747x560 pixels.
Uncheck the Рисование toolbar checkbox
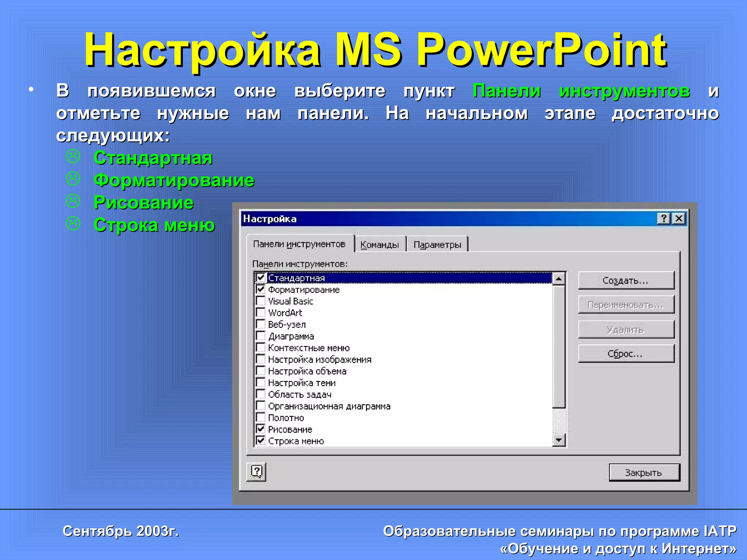point(260,429)
